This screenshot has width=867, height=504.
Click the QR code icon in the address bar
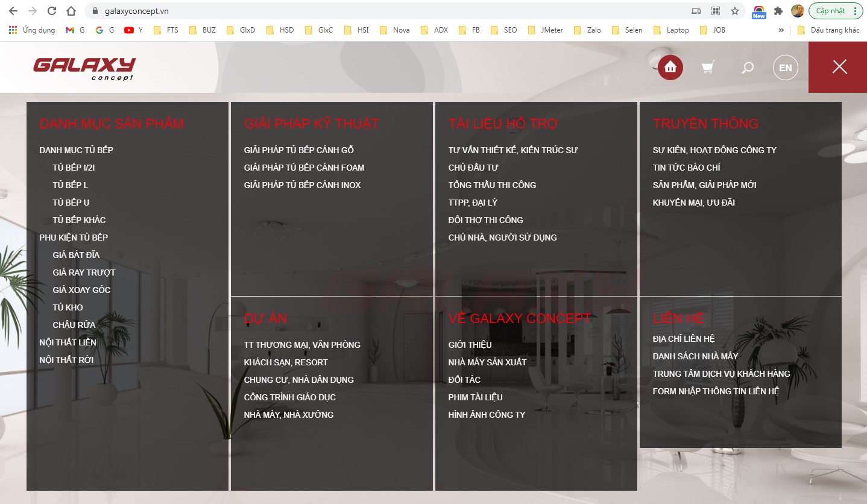point(716,11)
